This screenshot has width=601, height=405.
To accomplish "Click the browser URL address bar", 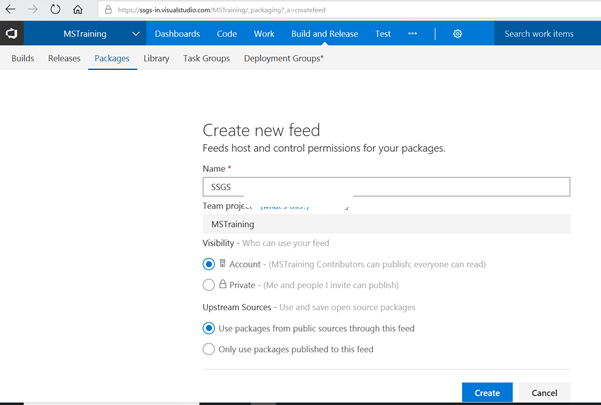I will pyautogui.click(x=349, y=10).
